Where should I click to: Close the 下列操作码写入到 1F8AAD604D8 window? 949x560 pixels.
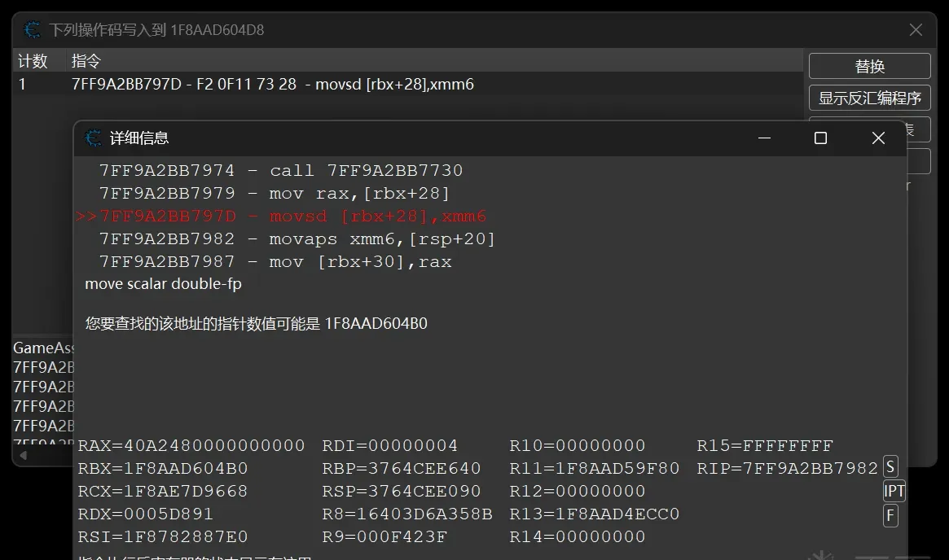(916, 29)
